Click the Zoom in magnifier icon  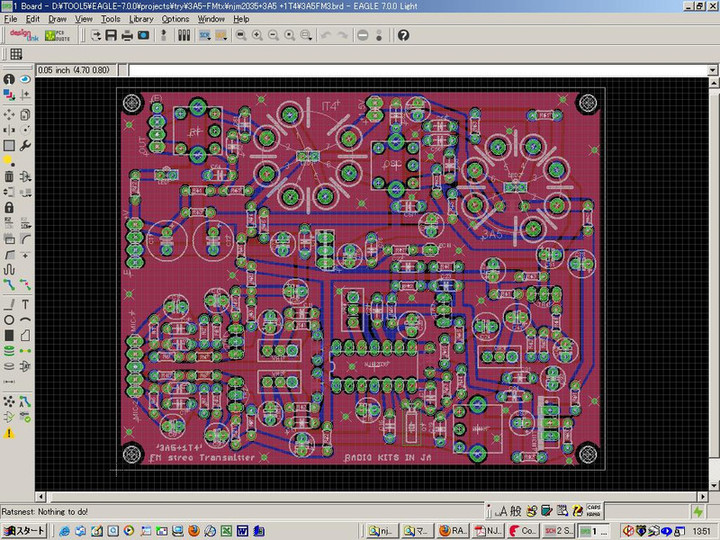257,35
